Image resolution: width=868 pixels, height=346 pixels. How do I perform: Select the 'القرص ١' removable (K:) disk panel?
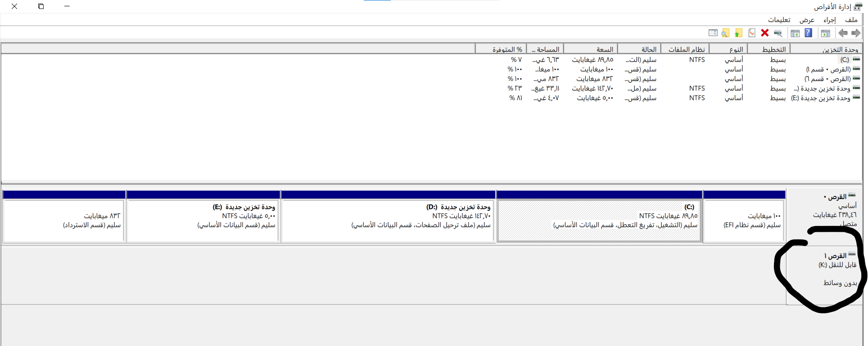pos(823,275)
